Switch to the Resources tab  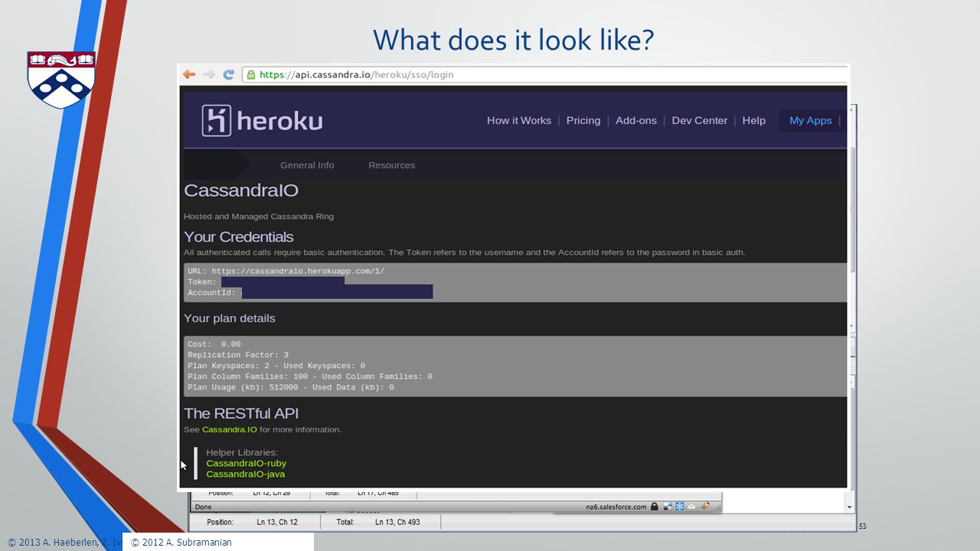391,165
